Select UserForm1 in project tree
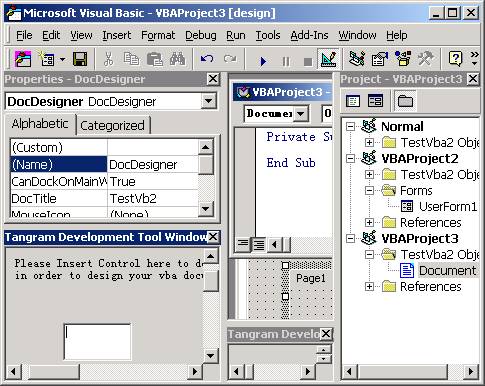 pos(448,207)
